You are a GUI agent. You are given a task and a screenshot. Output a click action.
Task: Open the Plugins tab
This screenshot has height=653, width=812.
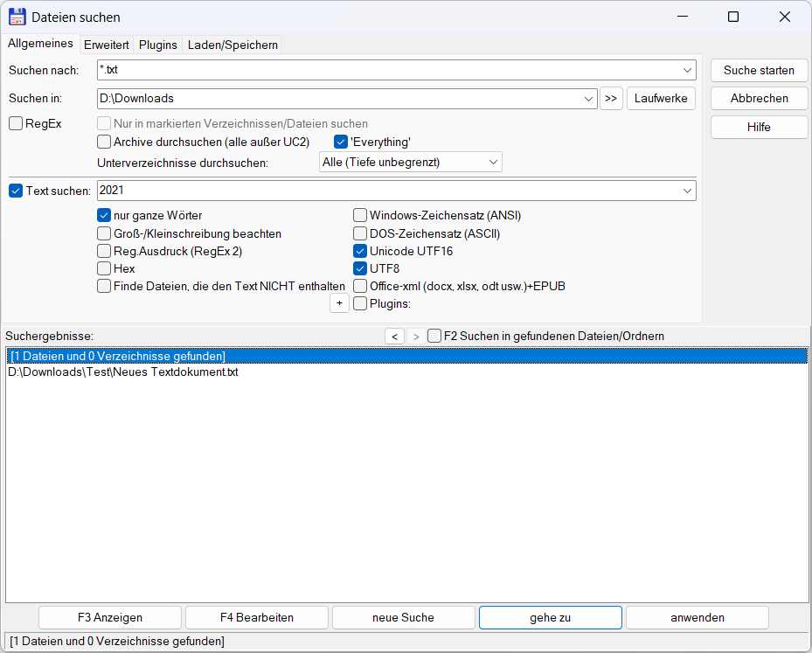click(158, 45)
